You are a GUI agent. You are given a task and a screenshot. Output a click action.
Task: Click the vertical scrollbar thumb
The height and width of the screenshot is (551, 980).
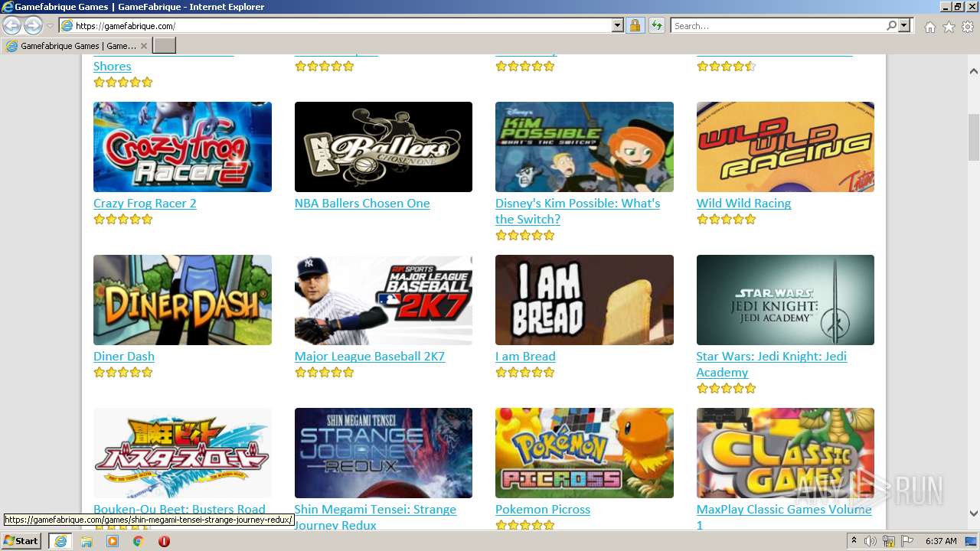coord(974,137)
